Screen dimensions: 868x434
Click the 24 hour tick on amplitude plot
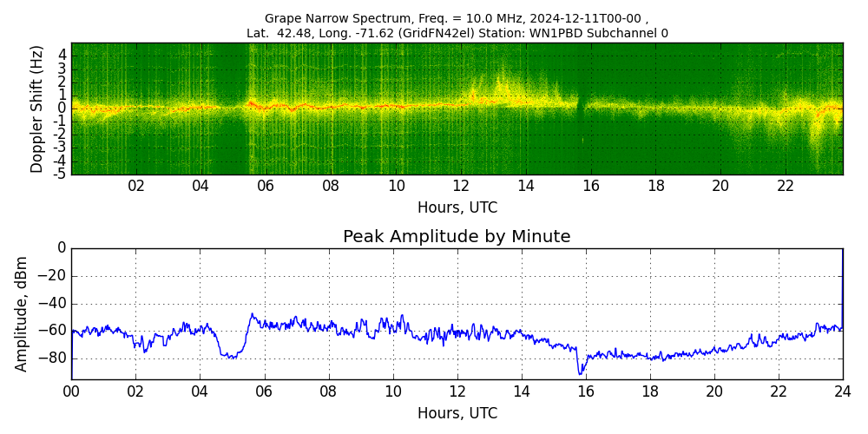843,391
